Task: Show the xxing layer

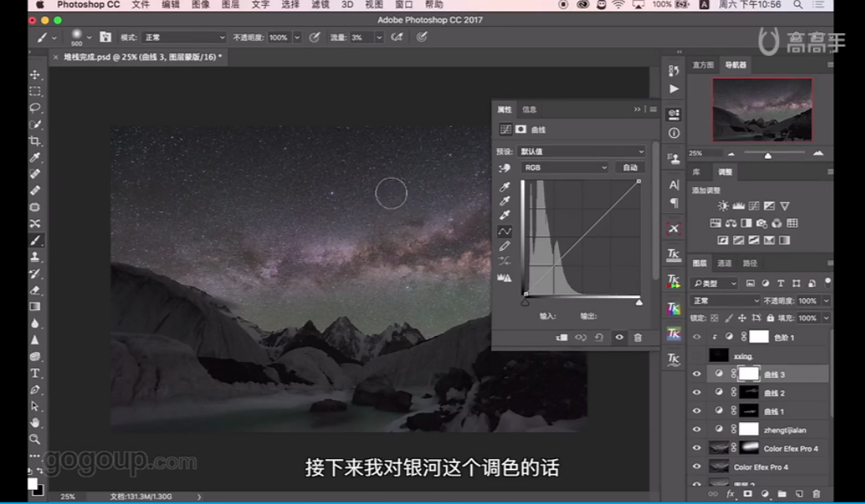Action: [x=697, y=356]
